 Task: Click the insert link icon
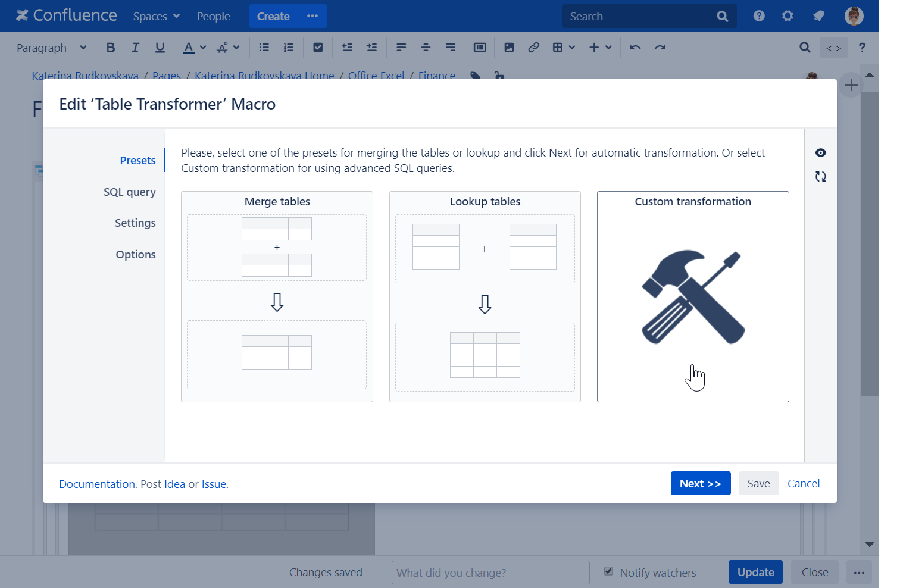click(x=533, y=48)
